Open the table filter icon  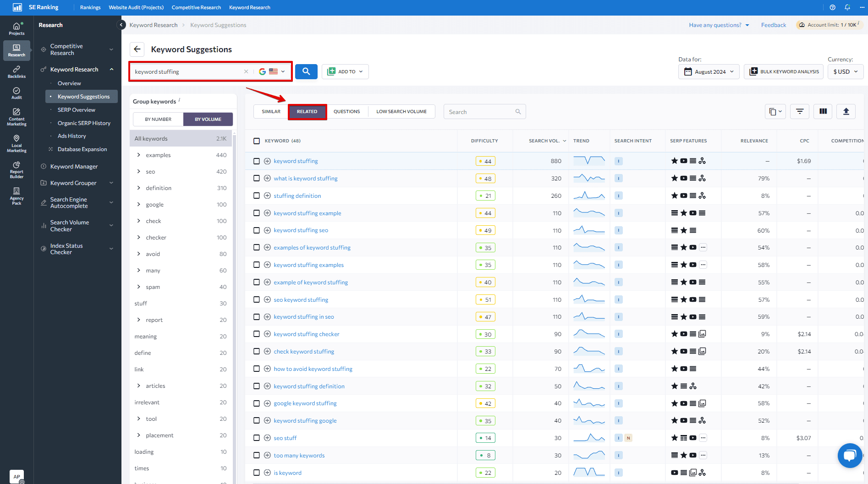(x=800, y=111)
